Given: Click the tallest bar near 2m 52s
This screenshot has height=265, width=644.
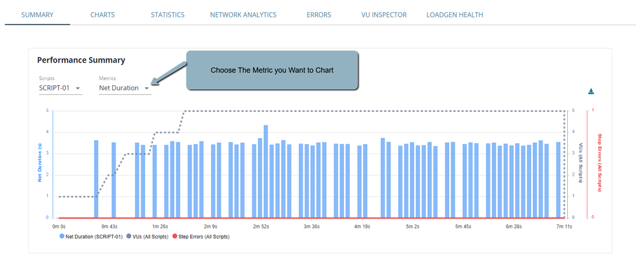Looking at the screenshot, I should (x=266, y=171).
